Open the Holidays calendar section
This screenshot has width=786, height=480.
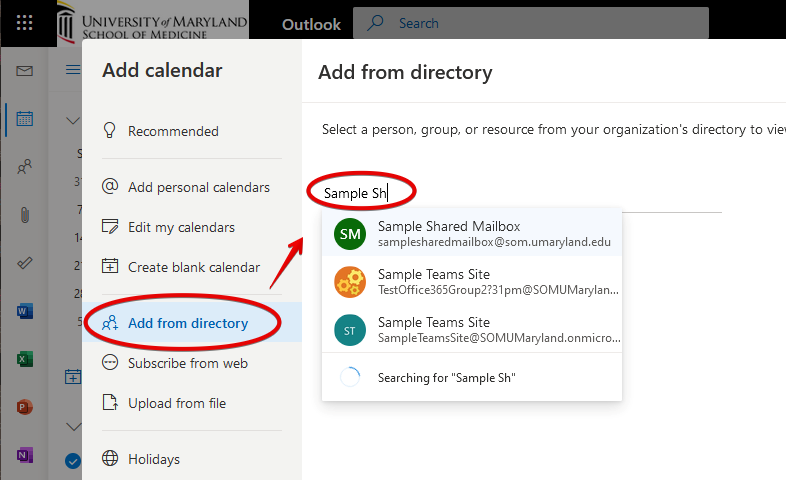point(154,459)
